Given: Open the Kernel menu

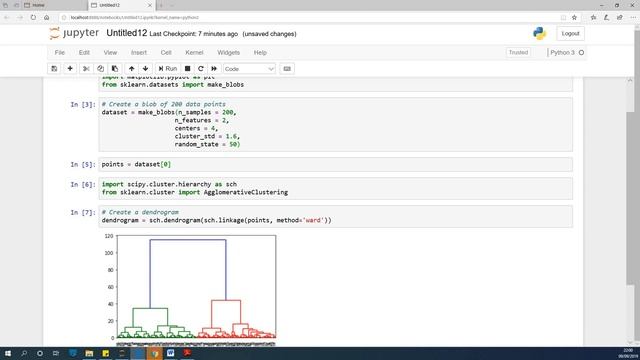Looking at the screenshot, I should coord(194,53).
